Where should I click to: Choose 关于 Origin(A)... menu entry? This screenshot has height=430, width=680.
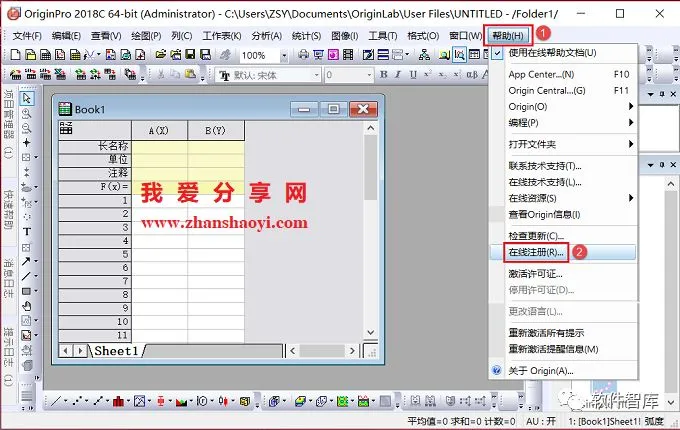563,371
